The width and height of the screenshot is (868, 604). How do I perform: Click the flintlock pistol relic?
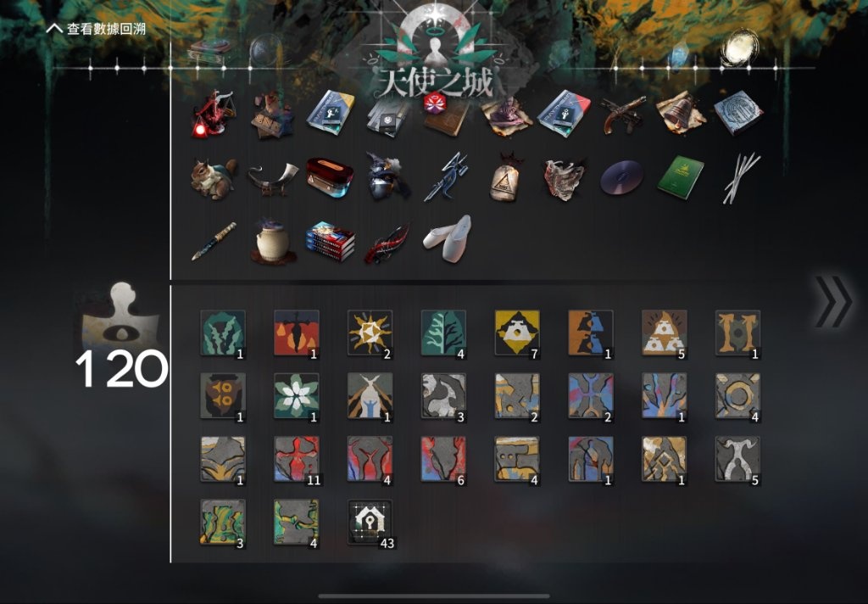pos(623,115)
